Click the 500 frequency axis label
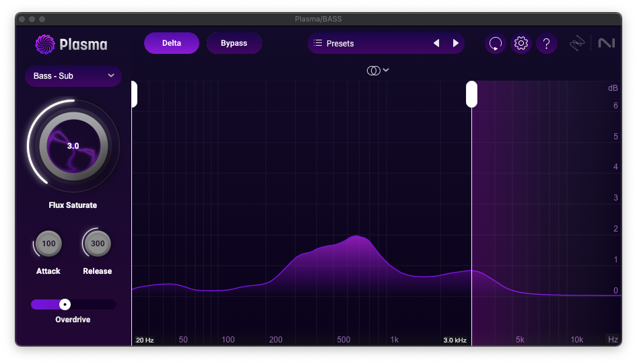The width and height of the screenshot is (637, 364). click(x=343, y=340)
